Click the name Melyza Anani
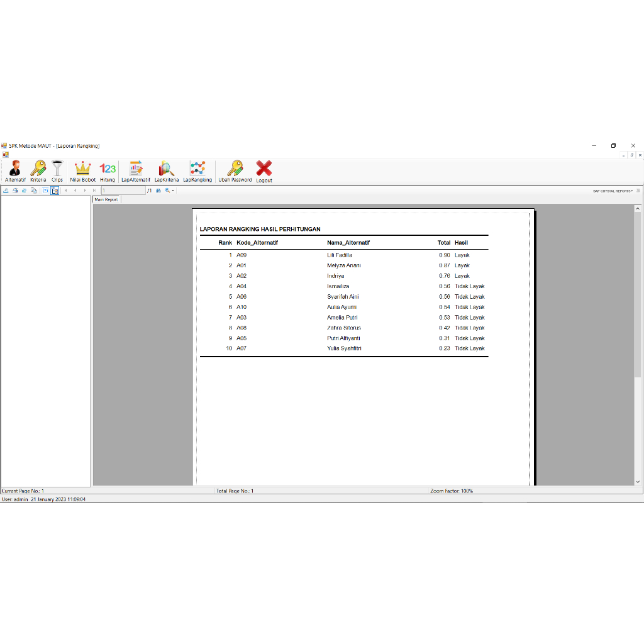 [344, 265]
